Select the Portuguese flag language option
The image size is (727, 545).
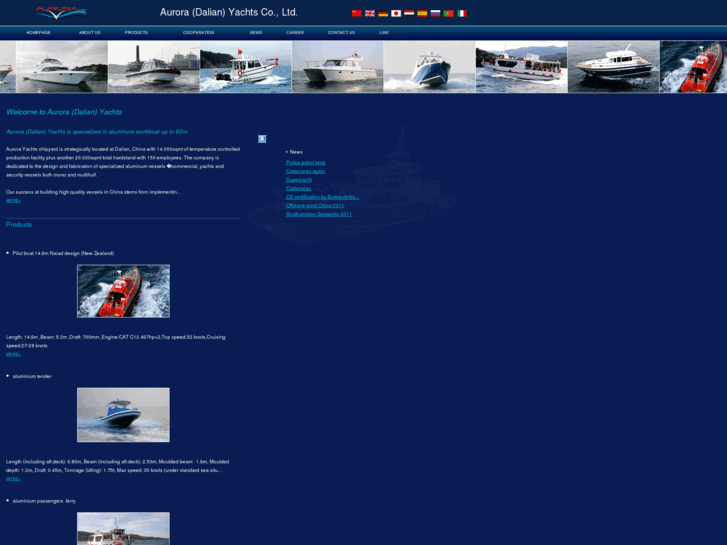(x=448, y=13)
